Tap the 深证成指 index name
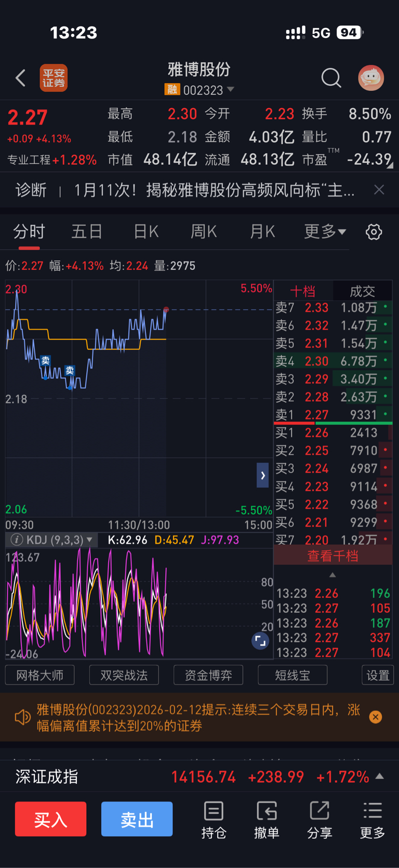This screenshot has width=399, height=868. click(x=47, y=777)
